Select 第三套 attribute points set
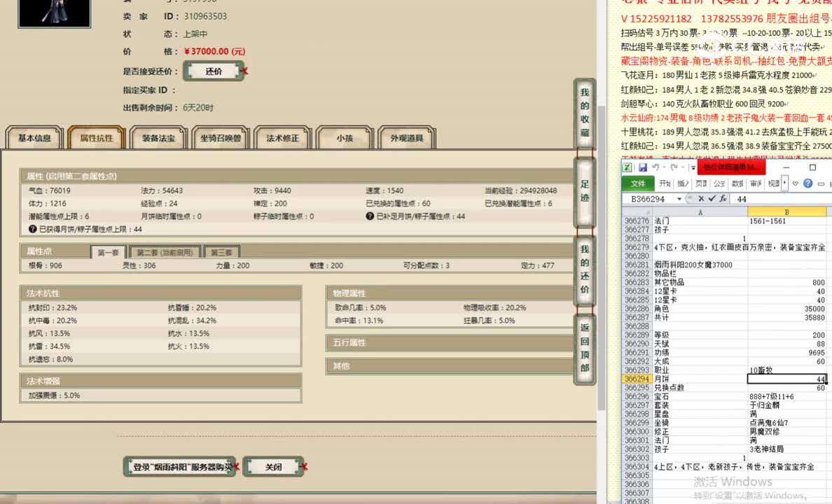Screen dimensions: 832x504 [x=221, y=253]
